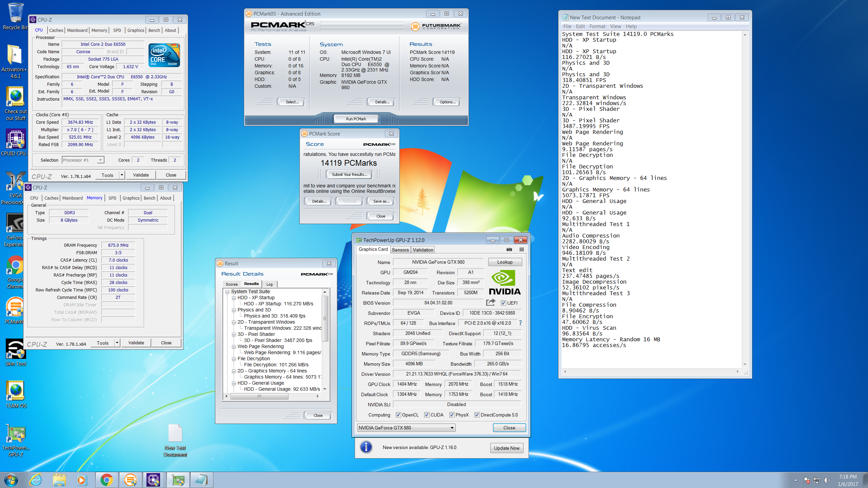This screenshot has width=868, height=488.
Task: Open the Activators folder desktop icon
Action: tap(15, 62)
